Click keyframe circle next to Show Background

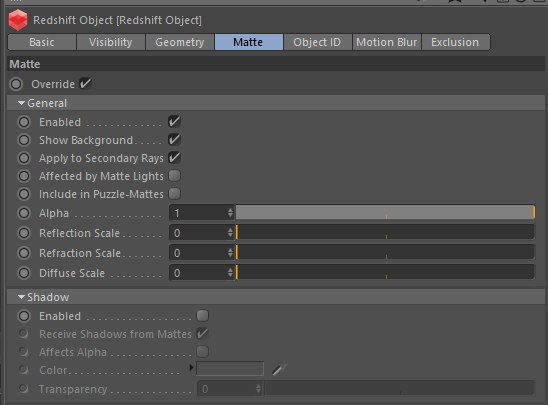24,140
